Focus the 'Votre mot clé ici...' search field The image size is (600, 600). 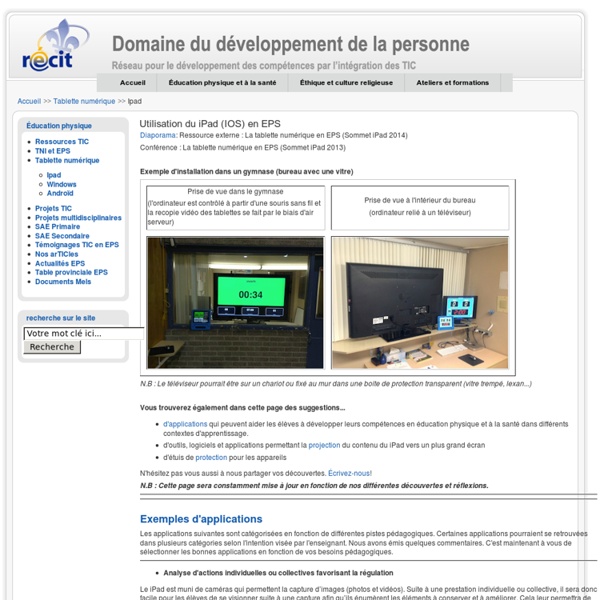[84, 333]
